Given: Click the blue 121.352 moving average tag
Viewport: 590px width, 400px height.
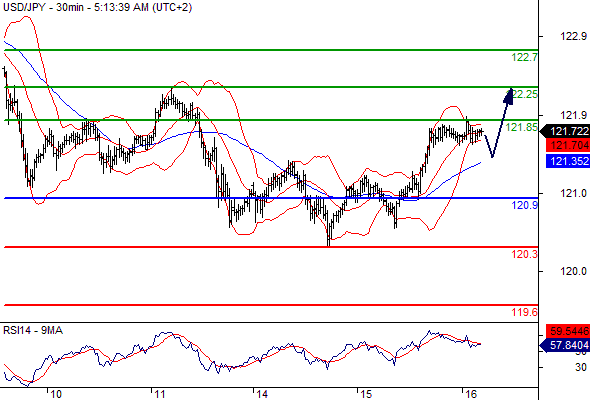Looking at the screenshot, I should (567, 161).
